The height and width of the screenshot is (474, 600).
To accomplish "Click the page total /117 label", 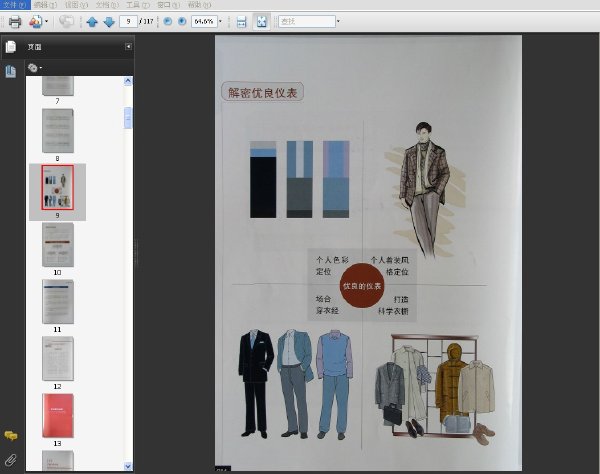I will [147, 21].
